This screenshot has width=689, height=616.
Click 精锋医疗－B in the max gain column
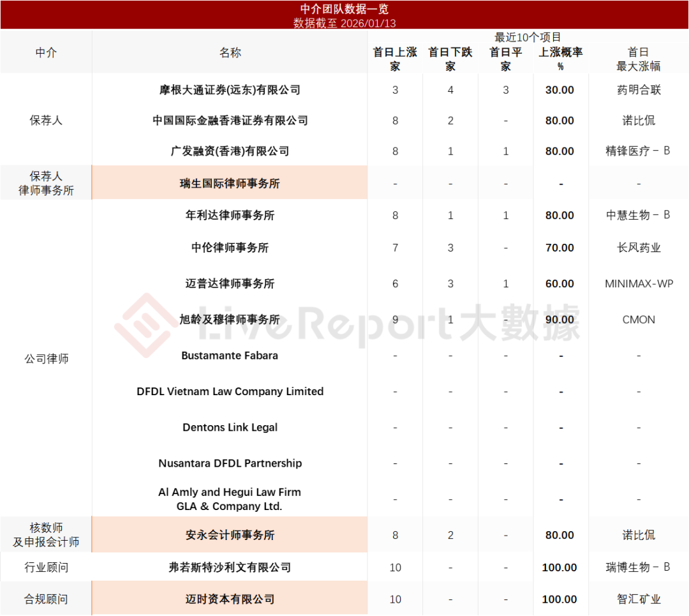coord(638,151)
